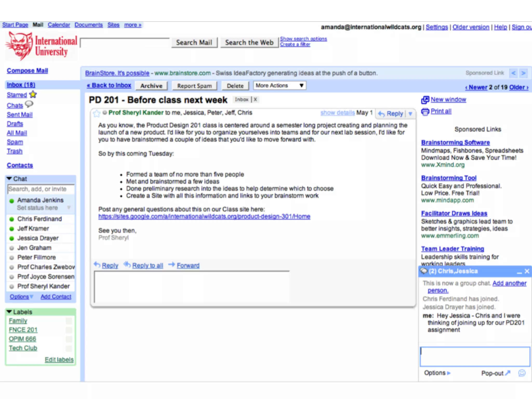Open chat Options menu in chat window
Viewport: 532px width, 399px height.
click(437, 373)
